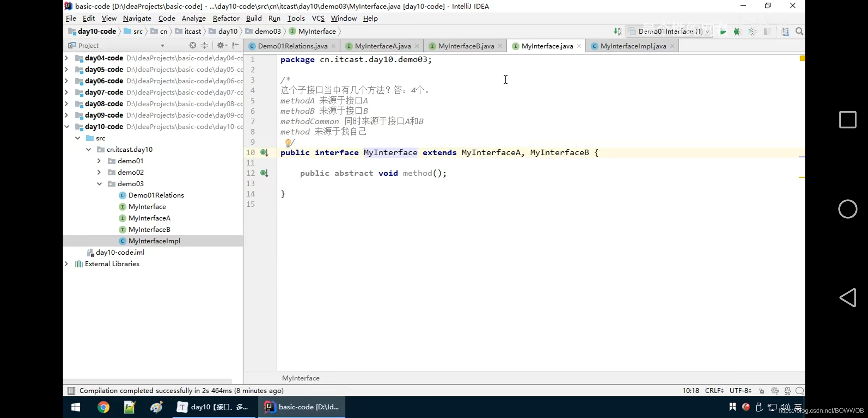Click the volume speaker tray icon
Viewport: 868px width, 418px height.
[x=785, y=407]
